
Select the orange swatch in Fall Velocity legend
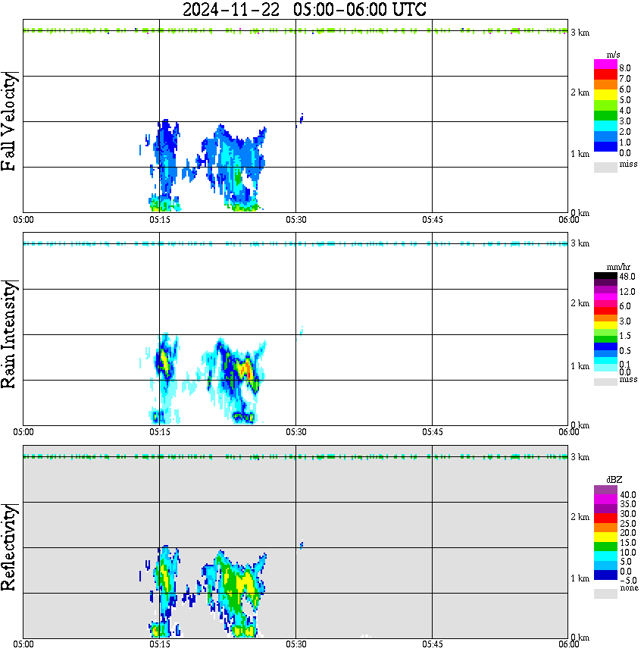(x=605, y=85)
